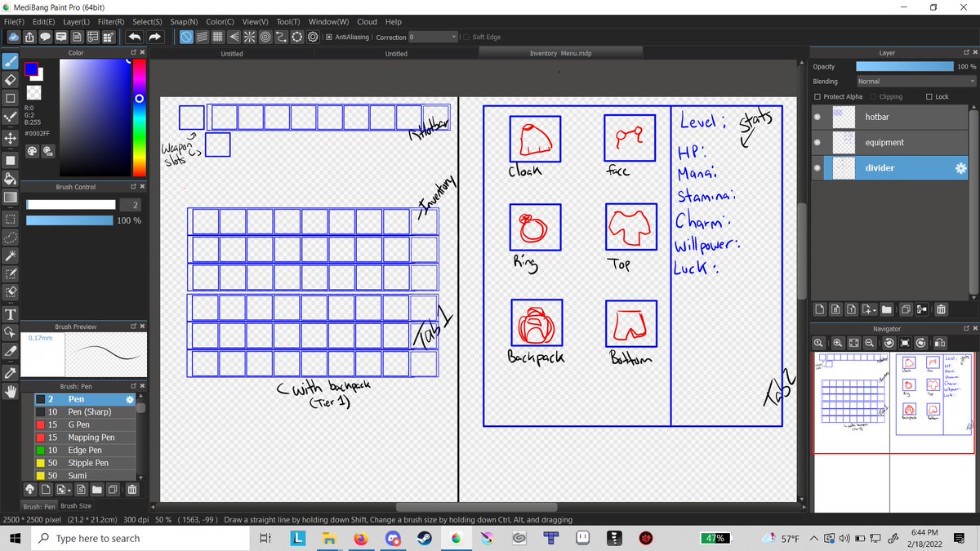Enable the radial snap guide
The image size is (980, 551).
pos(250,37)
